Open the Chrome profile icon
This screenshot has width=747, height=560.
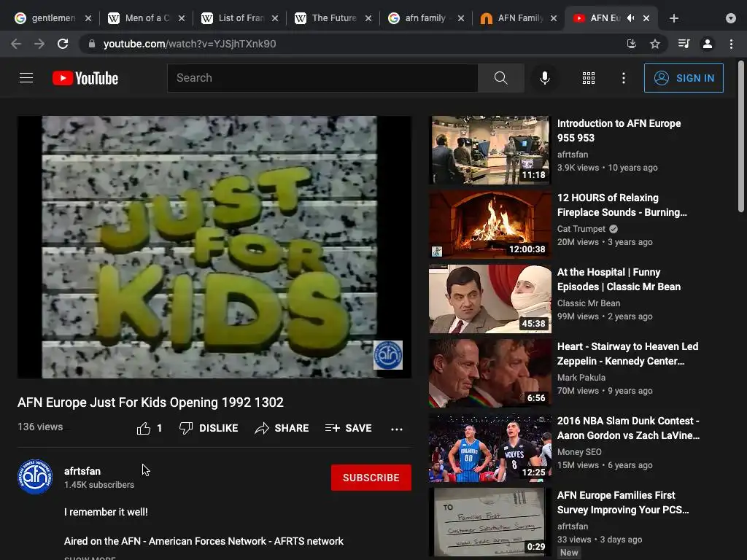(708, 44)
